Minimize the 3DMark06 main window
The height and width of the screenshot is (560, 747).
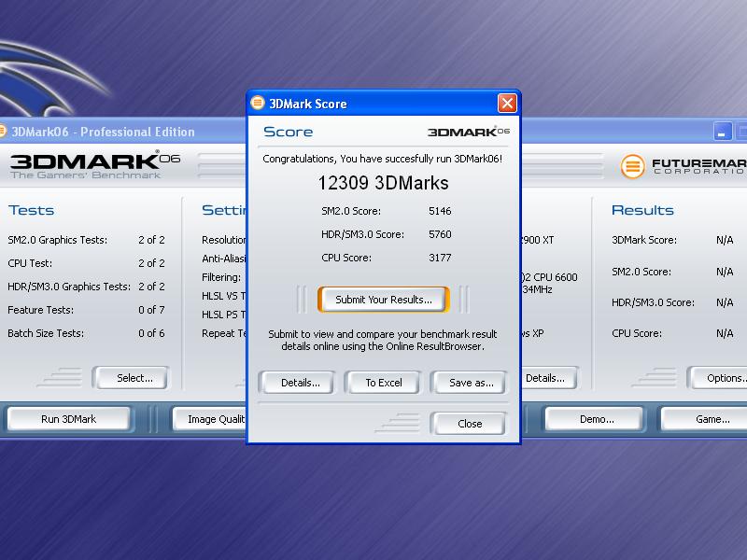[722, 132]
